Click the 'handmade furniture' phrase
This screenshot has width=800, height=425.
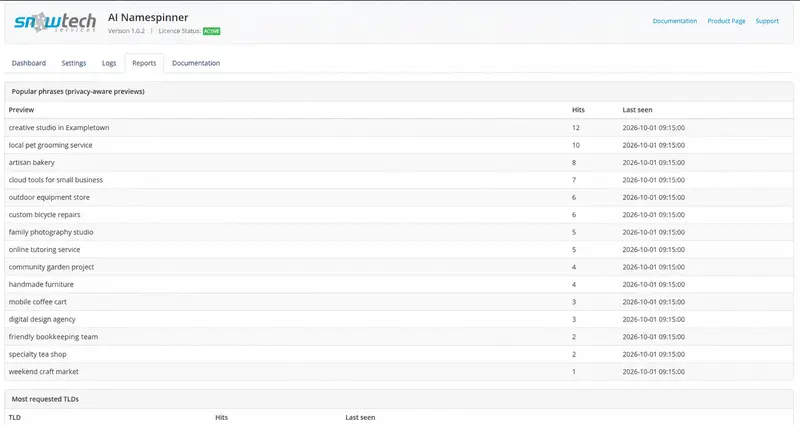41,284
